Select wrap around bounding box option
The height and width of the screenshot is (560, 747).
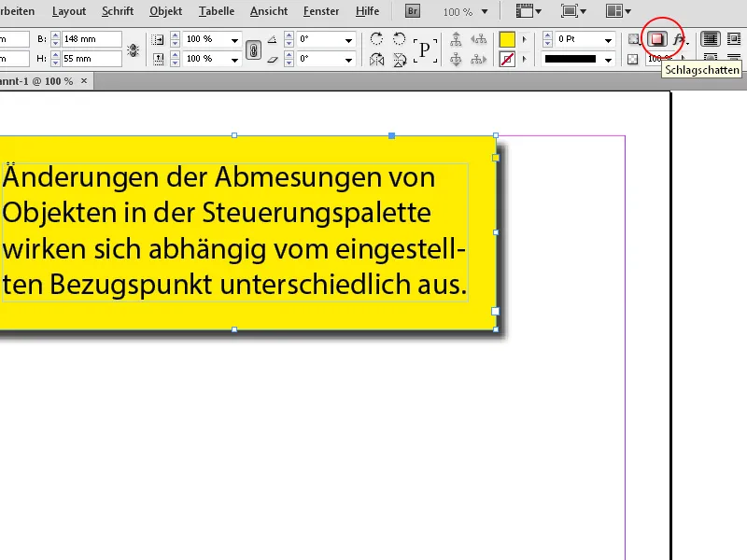tap(734, 39)
